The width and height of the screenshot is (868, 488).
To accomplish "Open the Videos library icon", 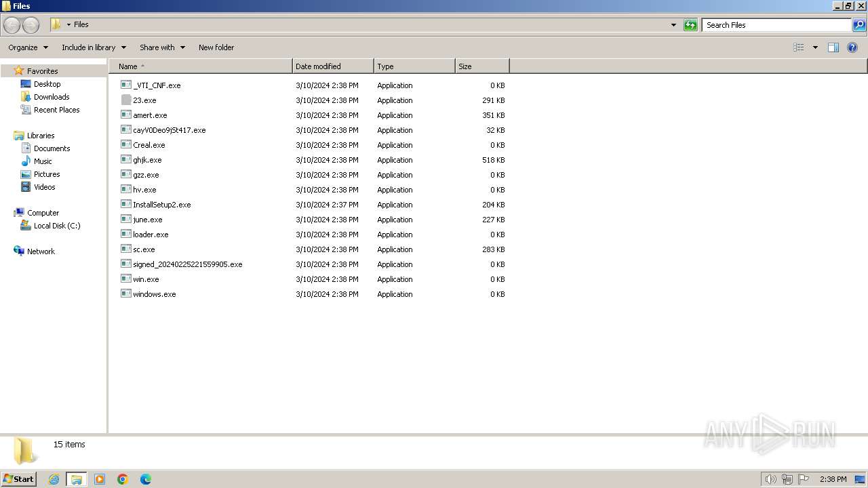I will [26, 187].
